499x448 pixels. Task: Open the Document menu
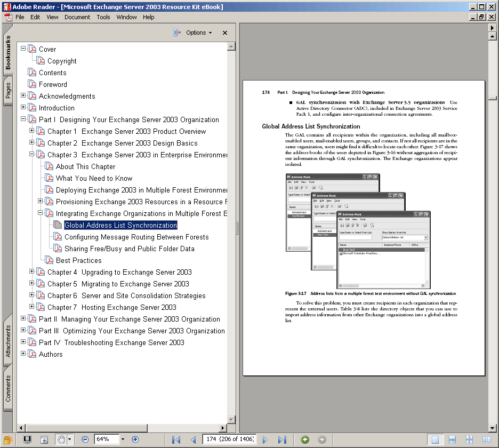[77, 17]
